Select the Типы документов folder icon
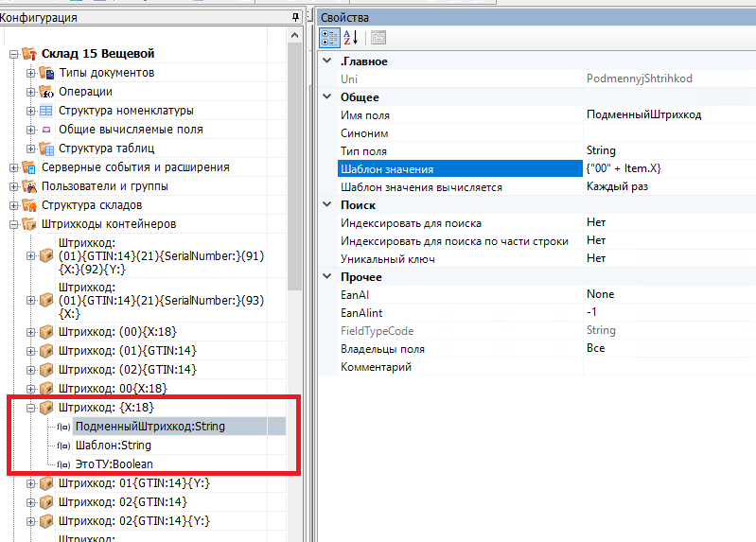The image size is (756, 542). pyautogui.click(x=46, y=73)
